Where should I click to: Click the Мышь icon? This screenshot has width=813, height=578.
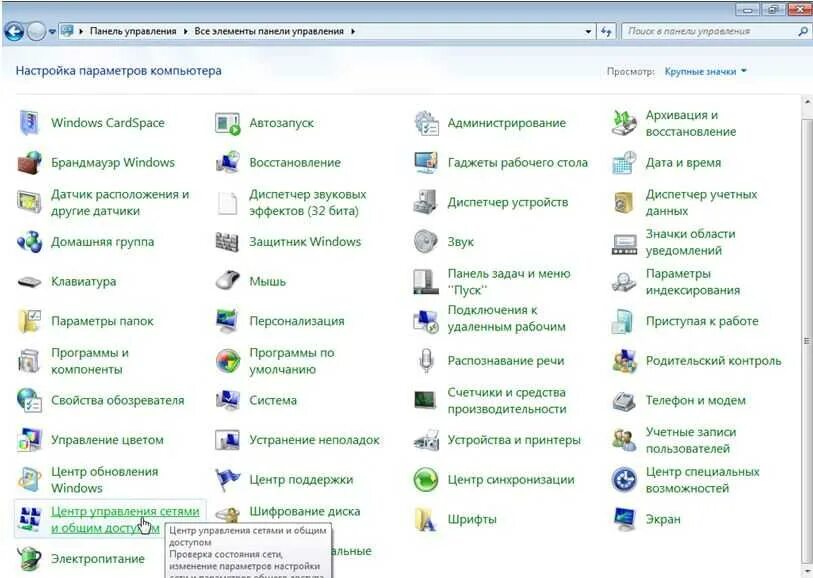228,281
